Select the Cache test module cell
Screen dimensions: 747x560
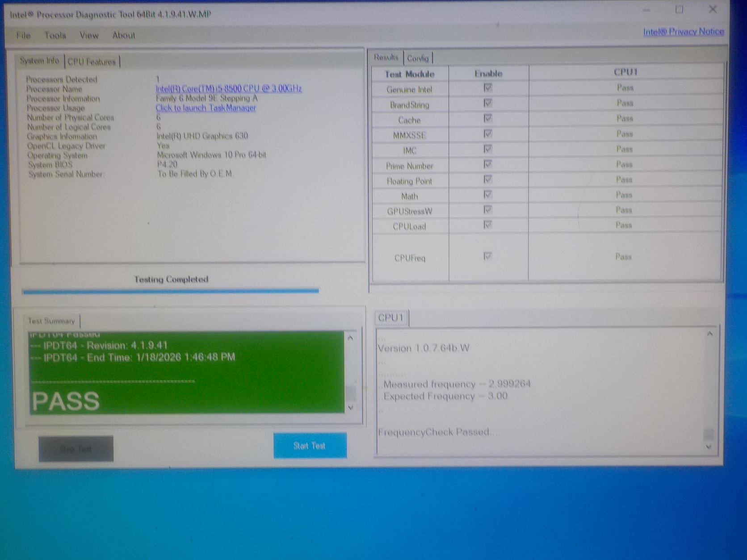point(410,120)
